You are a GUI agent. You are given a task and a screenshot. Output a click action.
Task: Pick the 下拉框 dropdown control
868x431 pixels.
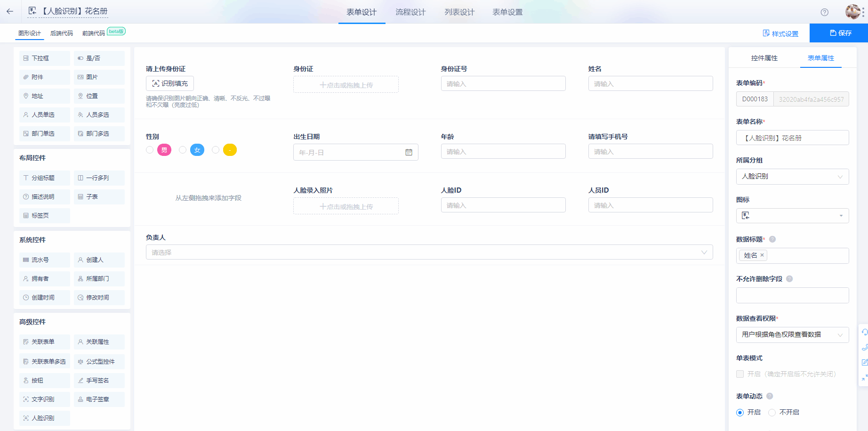point(45,58)
